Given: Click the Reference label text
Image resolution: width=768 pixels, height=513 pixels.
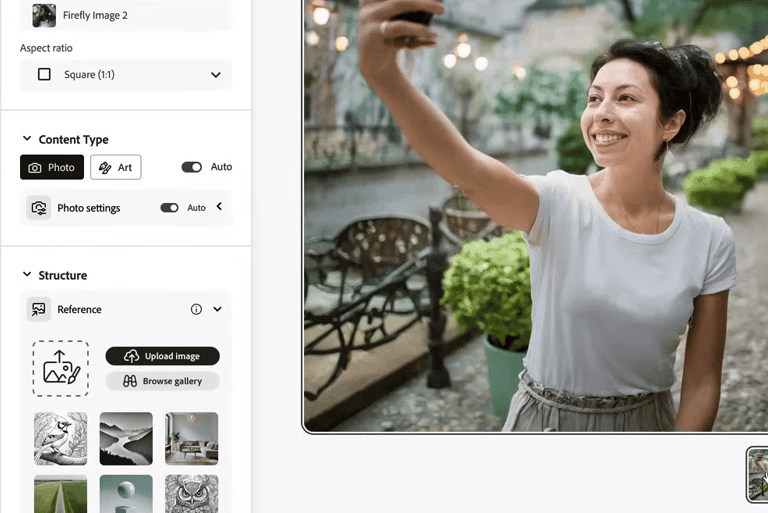Looking at the screenshot, I should [x=79, y=310].
